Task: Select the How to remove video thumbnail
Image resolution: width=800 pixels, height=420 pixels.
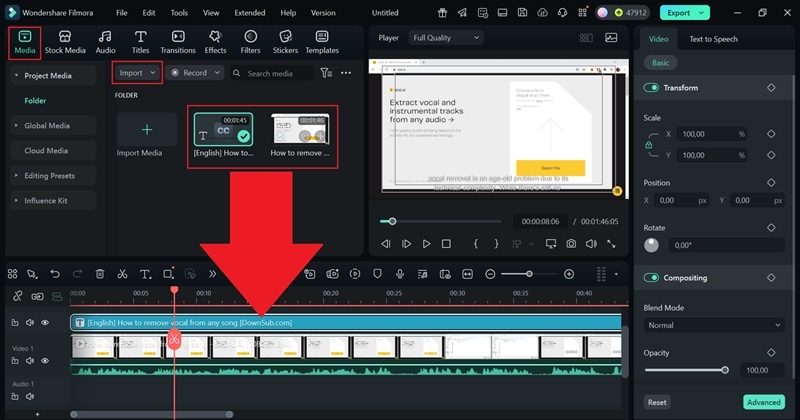Action: pos(300,129)
